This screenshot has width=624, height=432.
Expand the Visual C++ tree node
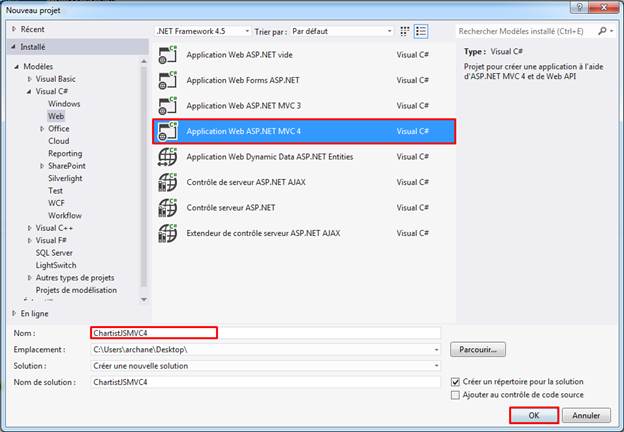click(x=29, y=228)
